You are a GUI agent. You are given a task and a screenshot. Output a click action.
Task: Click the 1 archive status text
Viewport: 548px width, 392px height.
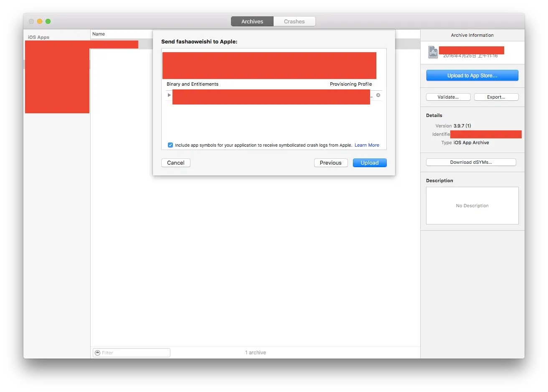256,353
